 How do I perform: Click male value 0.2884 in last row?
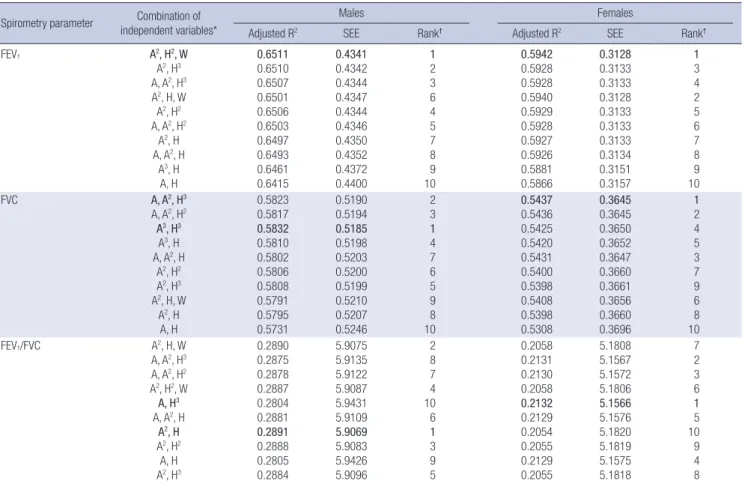(x=273, y=475)
